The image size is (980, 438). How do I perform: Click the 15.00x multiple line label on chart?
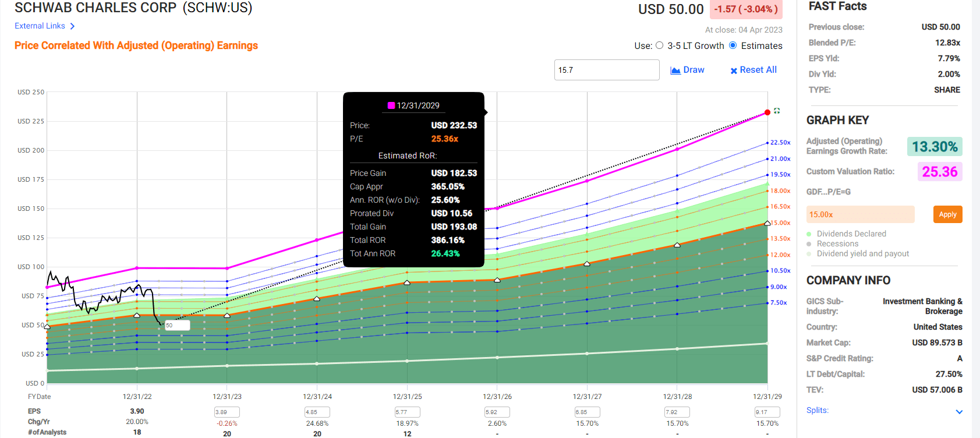[x=780, y=222]
